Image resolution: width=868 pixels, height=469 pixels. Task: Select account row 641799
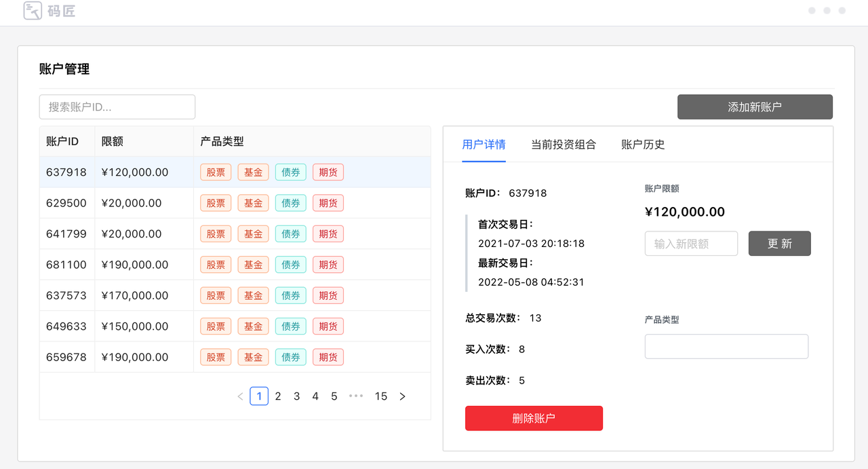235,233
